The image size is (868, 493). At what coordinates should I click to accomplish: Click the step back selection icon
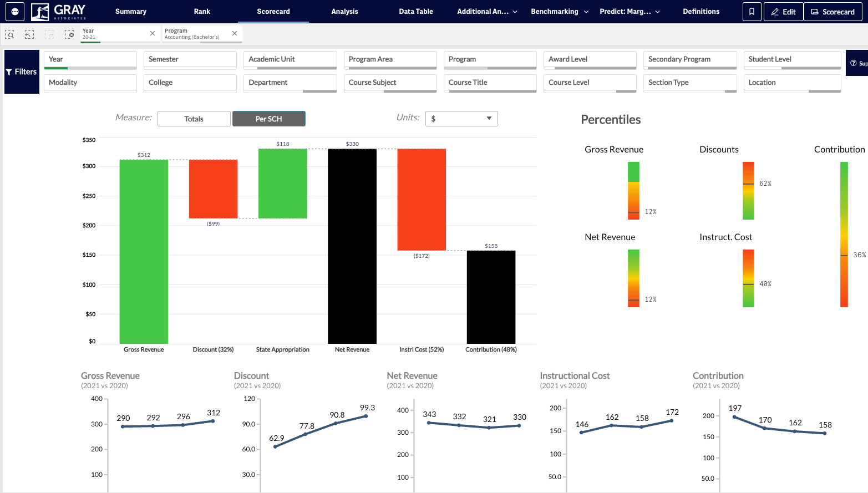point(29,34)
